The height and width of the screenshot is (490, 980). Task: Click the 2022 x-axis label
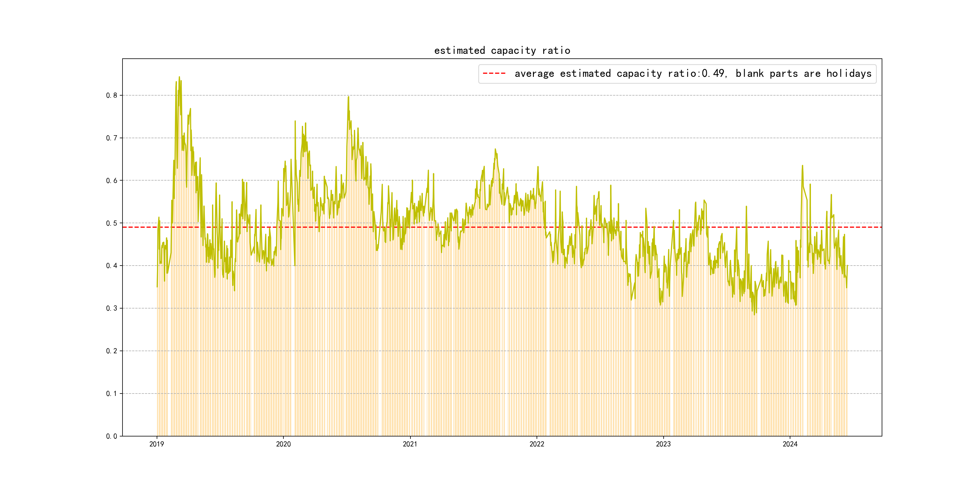tap(537, 444)
